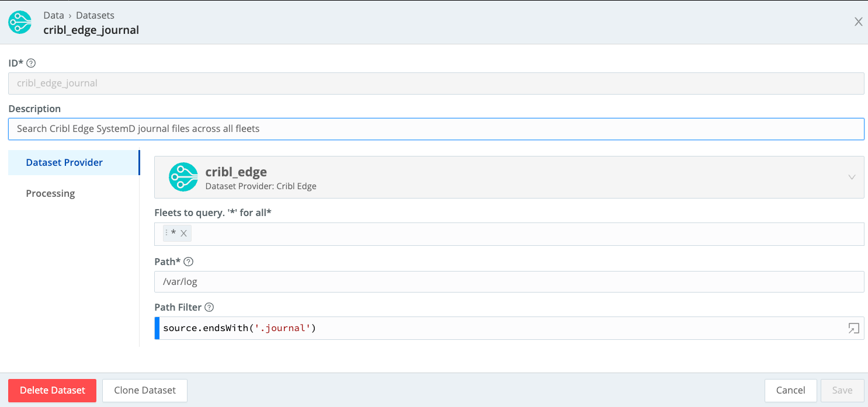The height and width of the screenshot is (407, 868).
Task: Cancel the dataset edits
Action: pos(790,390)
